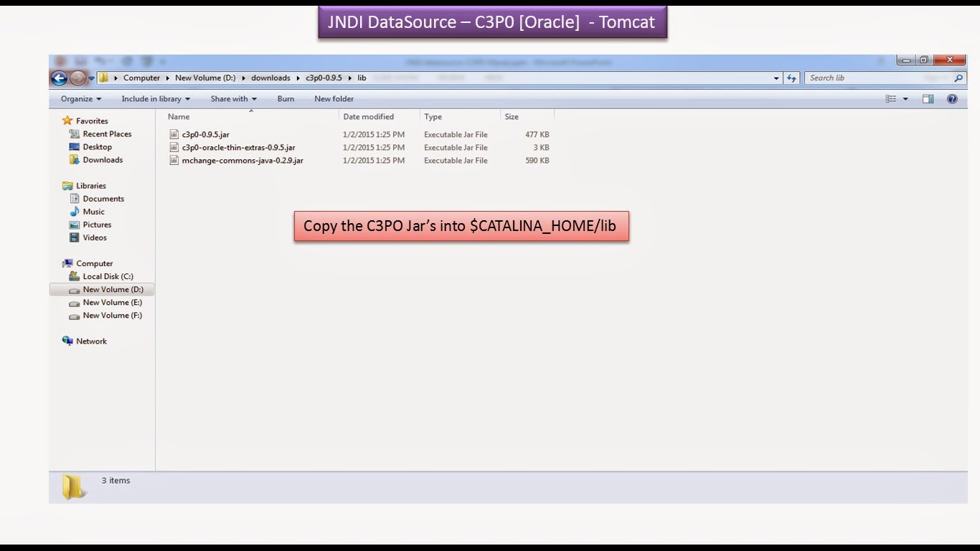Image resolution: width=980 pixels, height=551 pixels.
Task: Click the Network icon in sidebar
Action: pos(67,341)
